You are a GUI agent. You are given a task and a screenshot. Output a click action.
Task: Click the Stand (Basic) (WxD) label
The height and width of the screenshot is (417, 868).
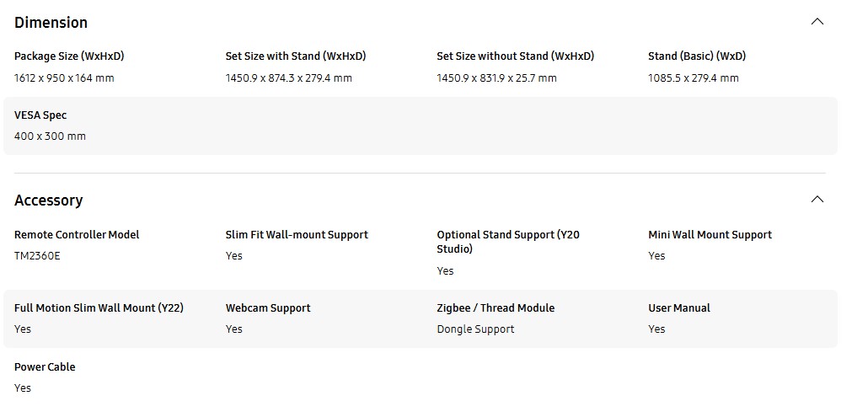(x=697, y=56)
